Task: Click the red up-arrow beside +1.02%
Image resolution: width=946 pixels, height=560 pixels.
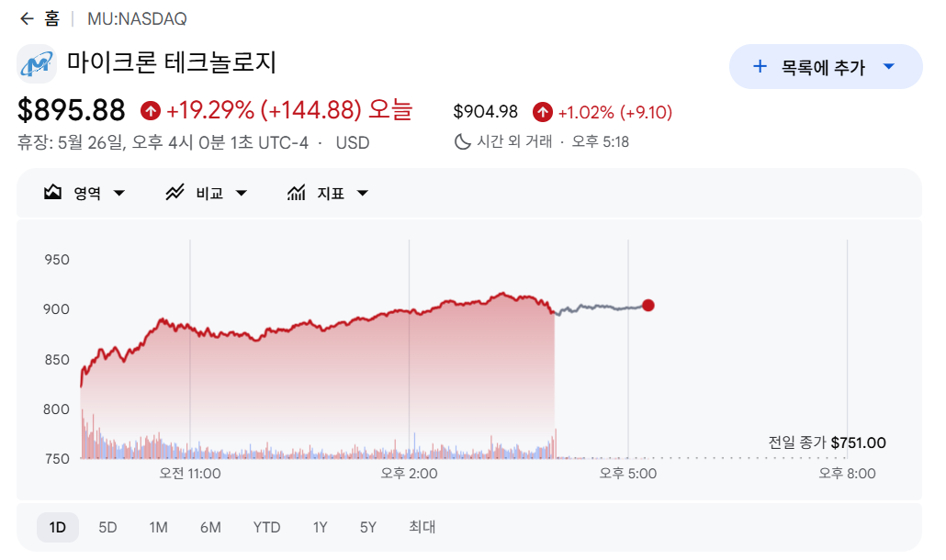Action: (543, 112)
